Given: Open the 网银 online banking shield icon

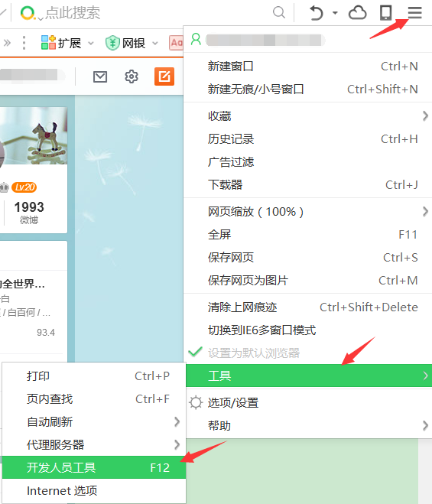Looking at the screenshot, I should pyautogui.click(x=112, y=42).
